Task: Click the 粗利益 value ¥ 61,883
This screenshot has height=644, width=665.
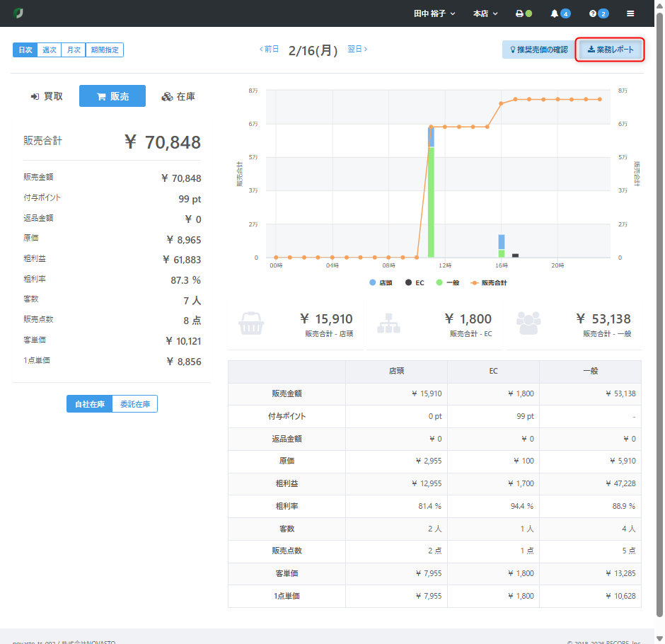Action: point(182,260)
